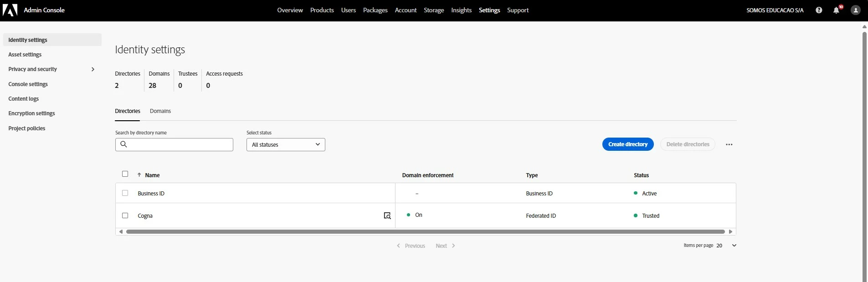Open the Products menu
868x282 pixels.
point(322,10)
